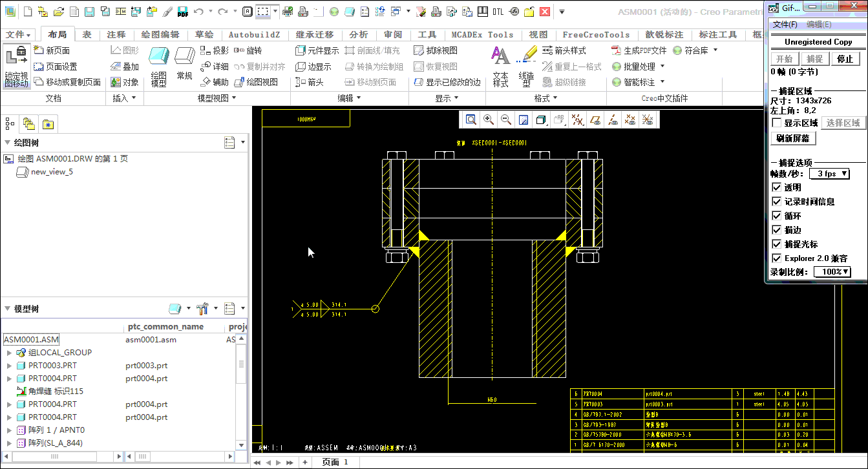Viewport: 868px width, 469px height.
Task: Open the 文件(F) menu in Gif window
Action: [785, 25]
